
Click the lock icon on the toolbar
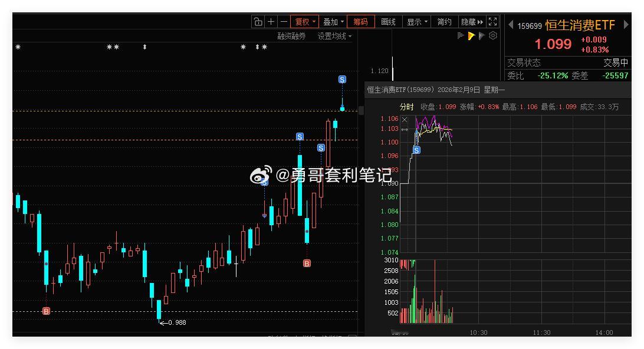(258, 21)
